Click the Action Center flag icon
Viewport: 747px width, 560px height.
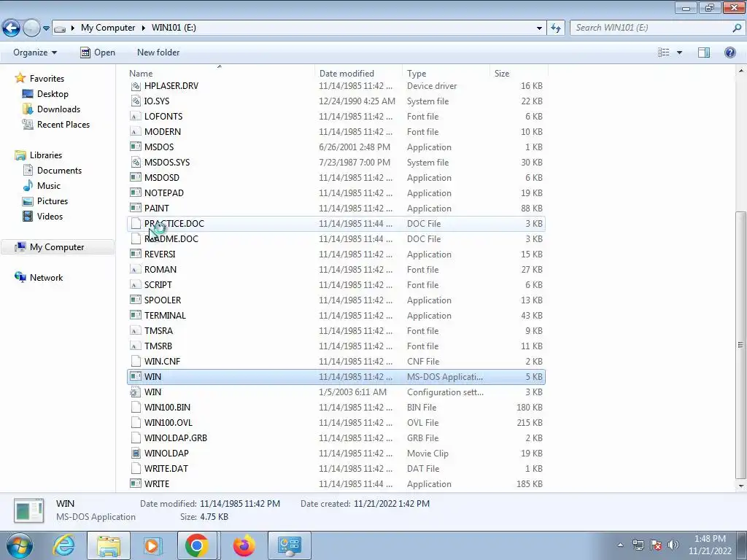[x=656, y=545]
